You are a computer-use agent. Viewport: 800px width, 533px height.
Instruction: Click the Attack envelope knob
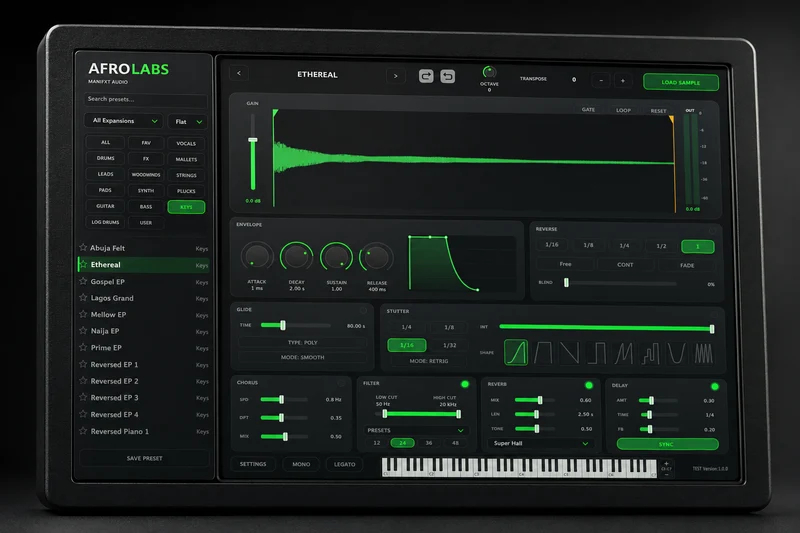pos(257,257)
